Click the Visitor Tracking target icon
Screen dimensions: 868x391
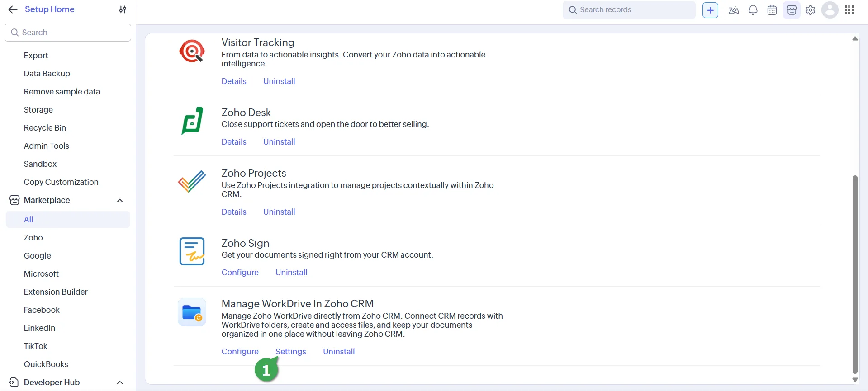[192, 51]
